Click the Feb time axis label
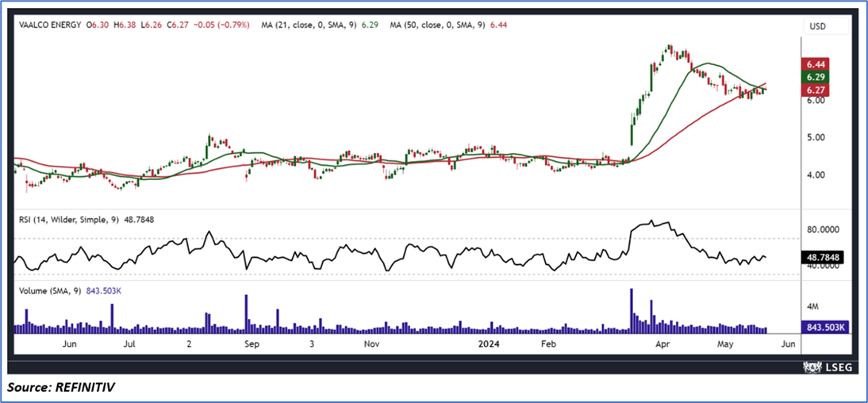The width and height of the screenshot is (868, 403). click(547, 344)
